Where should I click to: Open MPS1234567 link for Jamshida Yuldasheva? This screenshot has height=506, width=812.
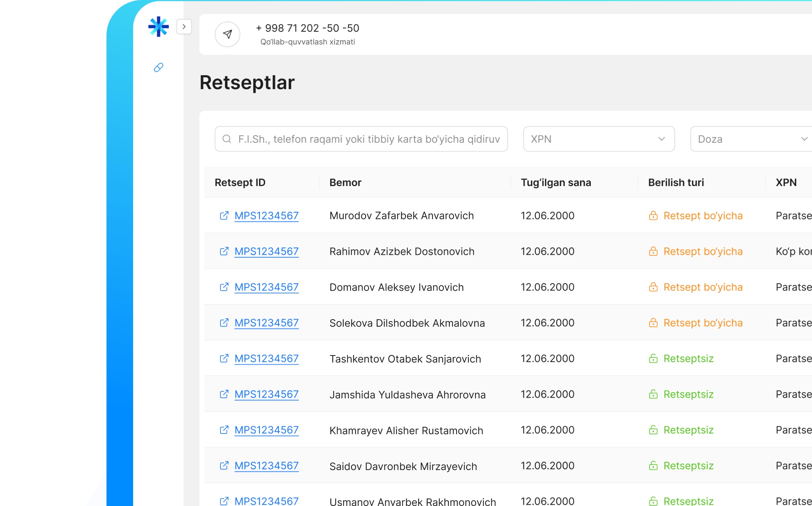[266, 394]
